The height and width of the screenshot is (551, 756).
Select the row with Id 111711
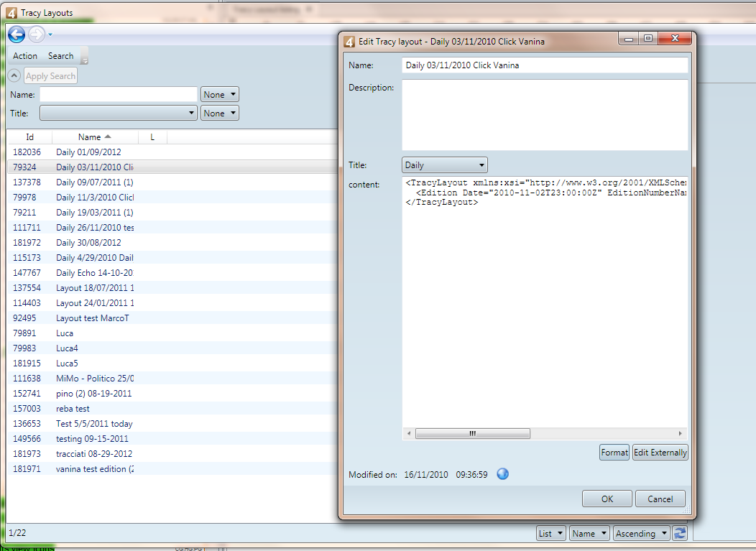172,228
